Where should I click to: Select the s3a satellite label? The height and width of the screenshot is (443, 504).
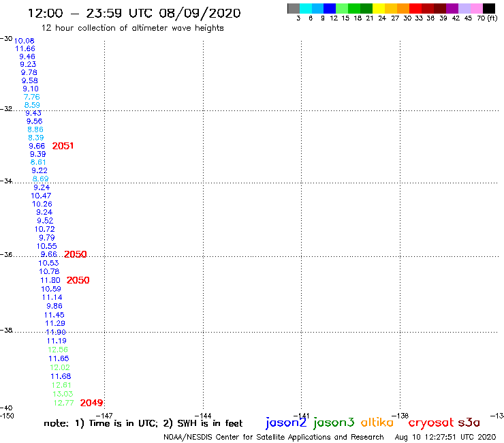click(469, 423)
